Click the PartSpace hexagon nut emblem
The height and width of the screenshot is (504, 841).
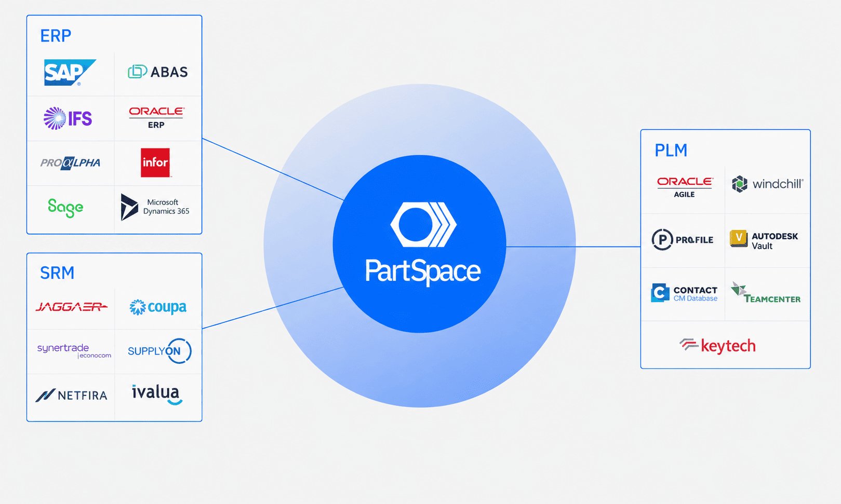coord(423,225)
